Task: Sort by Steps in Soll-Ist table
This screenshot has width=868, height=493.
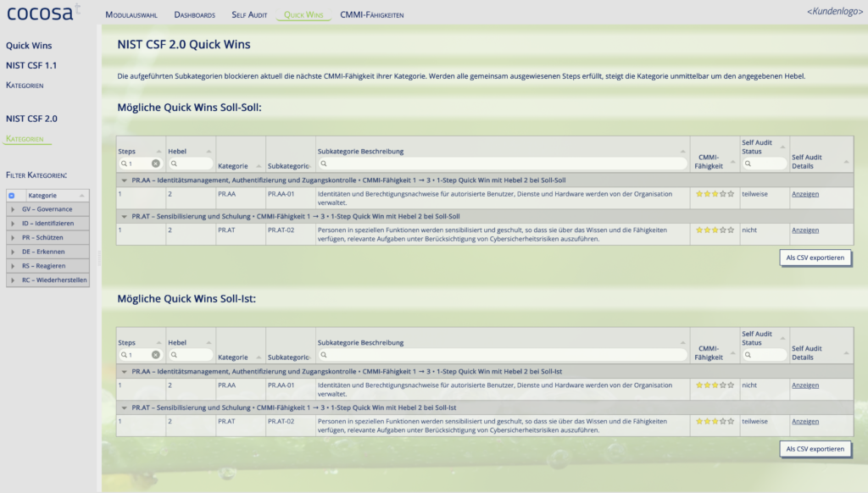Action: (x=159, y=343)
